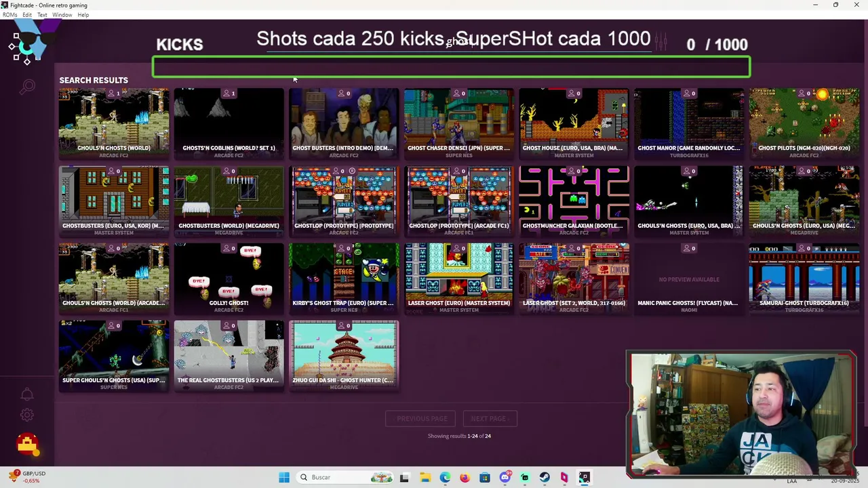Open the settings gear in sidebar

point(27,415)
